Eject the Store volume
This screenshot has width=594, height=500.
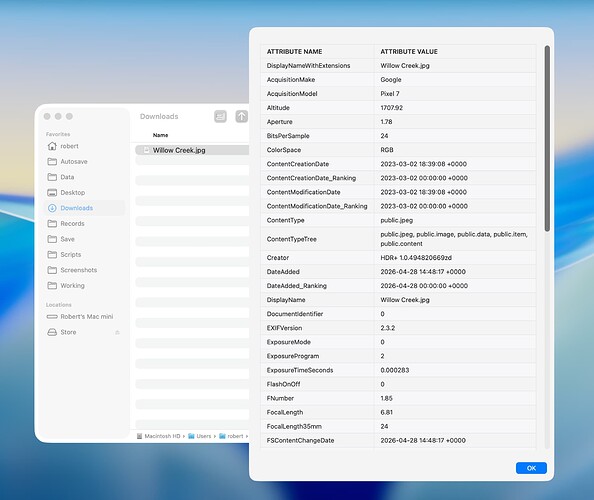[117, 333]
